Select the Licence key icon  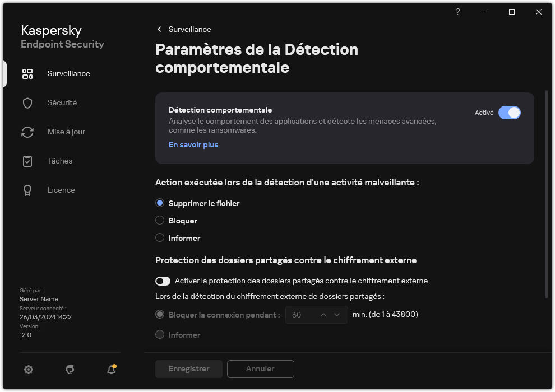click(27, 190)
